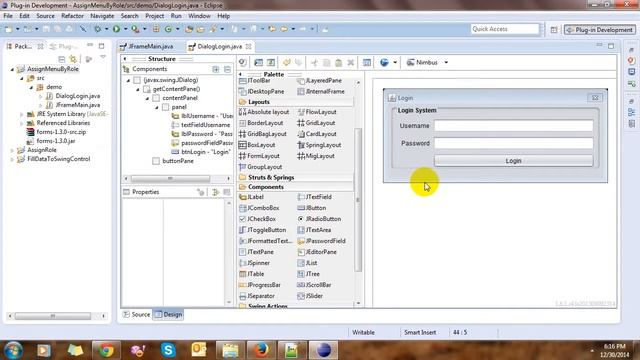Select buttonPane in Components tree

click(x=173, y=161)
